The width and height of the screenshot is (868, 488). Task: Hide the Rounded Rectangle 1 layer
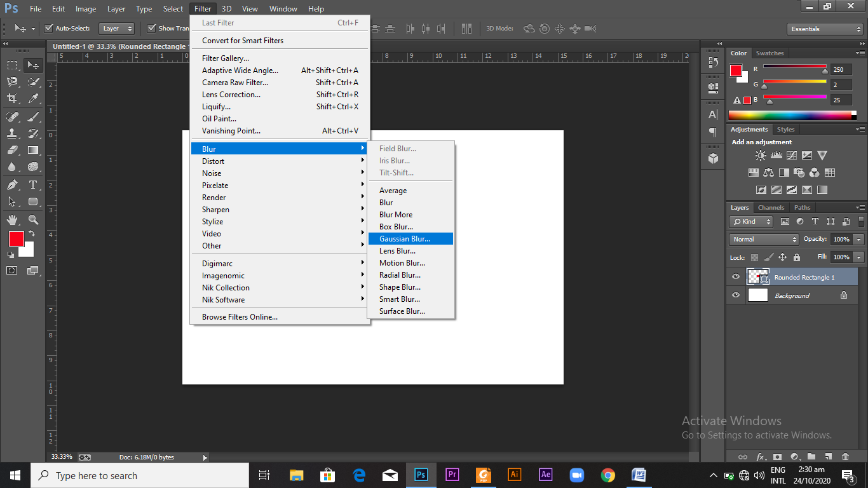point(736,277)
